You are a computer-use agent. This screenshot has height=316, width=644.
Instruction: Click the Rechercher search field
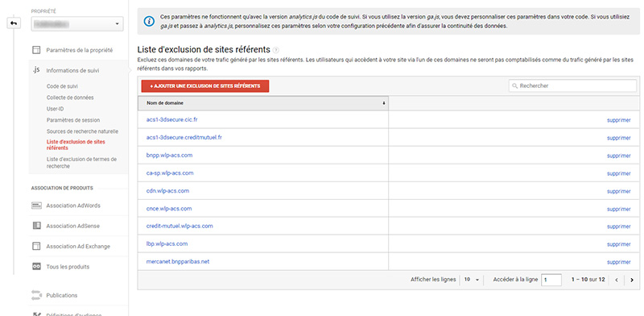[572, 85]
